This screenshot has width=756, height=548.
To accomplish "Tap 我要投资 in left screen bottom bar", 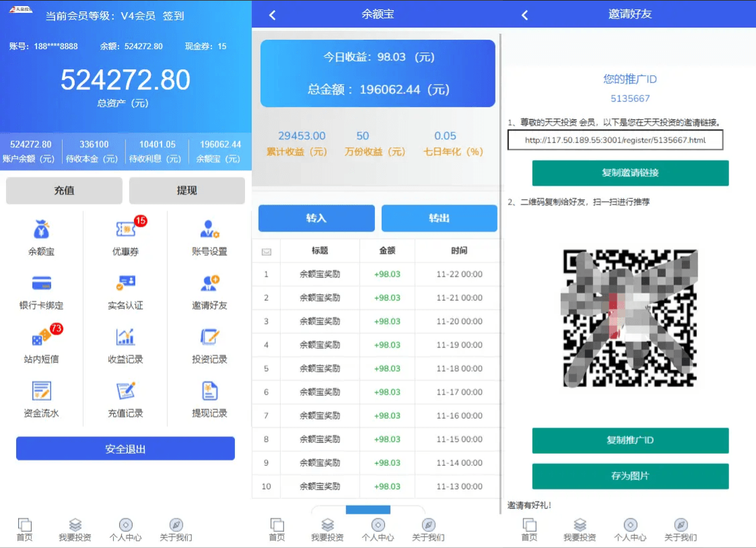I will click(75, 530).
